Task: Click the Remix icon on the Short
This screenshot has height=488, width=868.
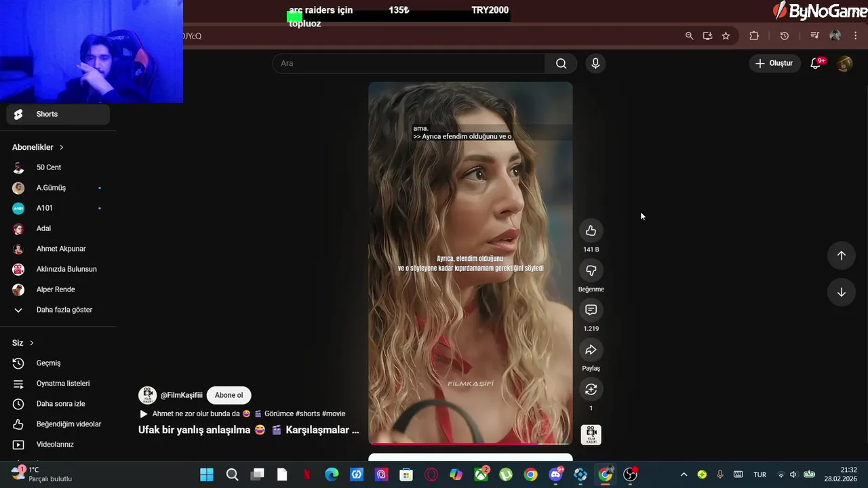Action: (x=591, y=389)
